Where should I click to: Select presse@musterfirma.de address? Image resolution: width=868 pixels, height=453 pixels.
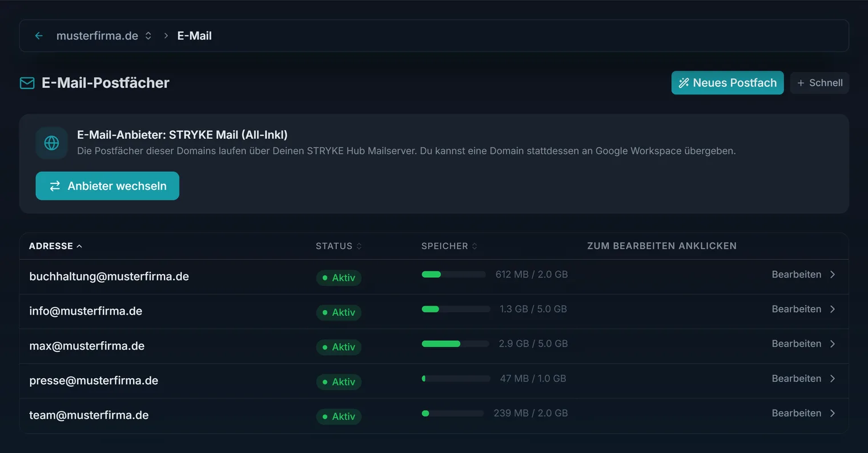(x=94, y=380)
